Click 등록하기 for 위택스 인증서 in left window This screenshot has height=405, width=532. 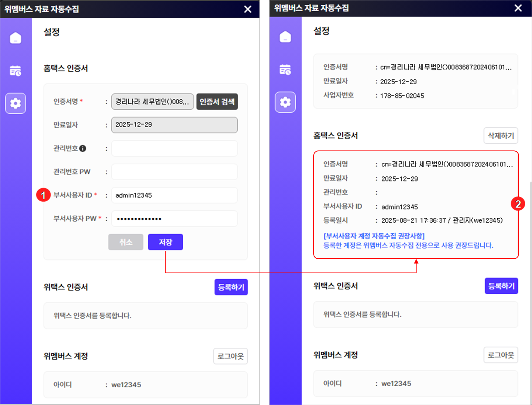point(231,287)
